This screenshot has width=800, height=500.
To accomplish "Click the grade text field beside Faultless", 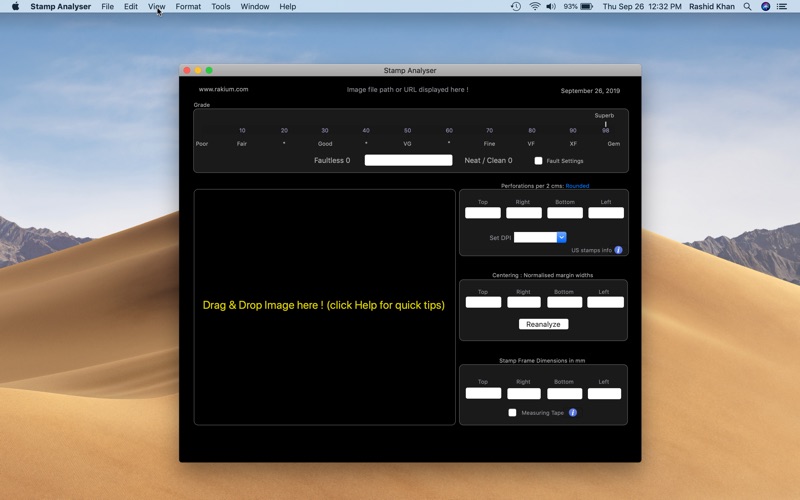I will pyautogui.click(x=408, y=160).
